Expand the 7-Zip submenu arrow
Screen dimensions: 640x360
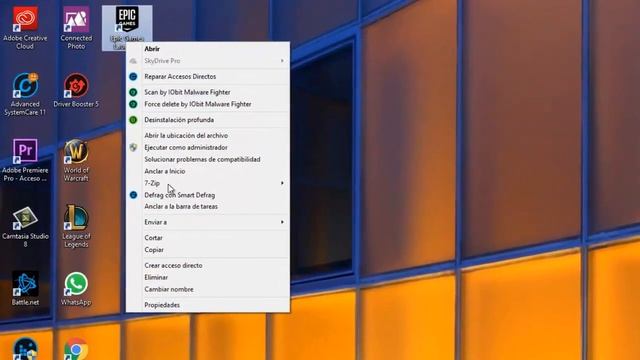click(x=282, y=183)
